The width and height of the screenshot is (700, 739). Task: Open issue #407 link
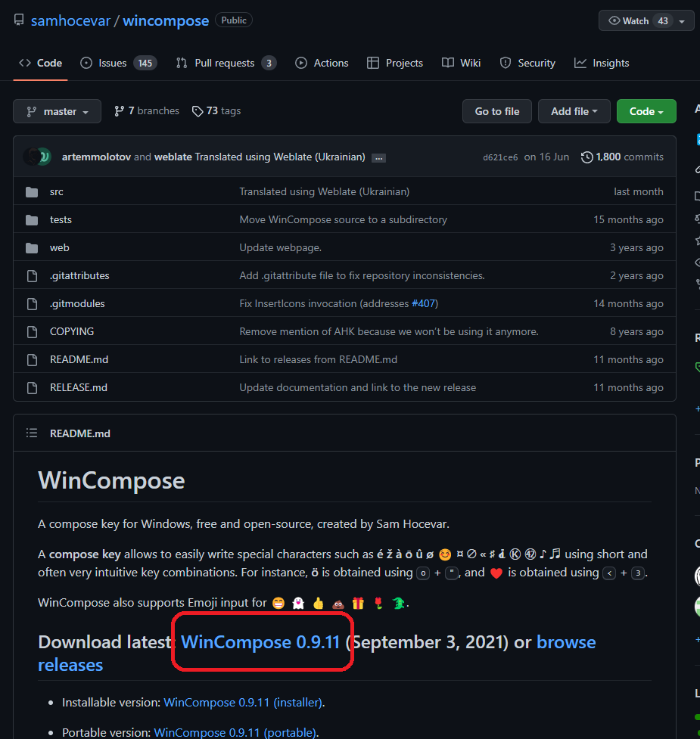[423, 303]
